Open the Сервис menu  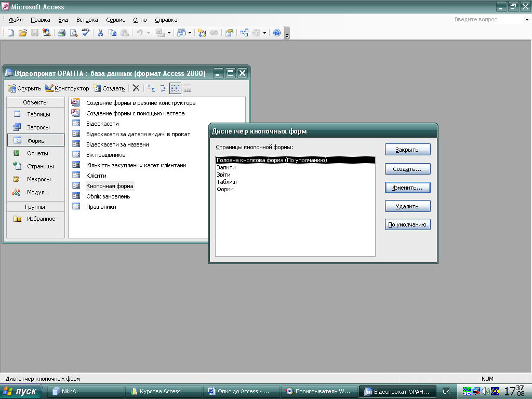pyautogui.click(x=115, y=20)
